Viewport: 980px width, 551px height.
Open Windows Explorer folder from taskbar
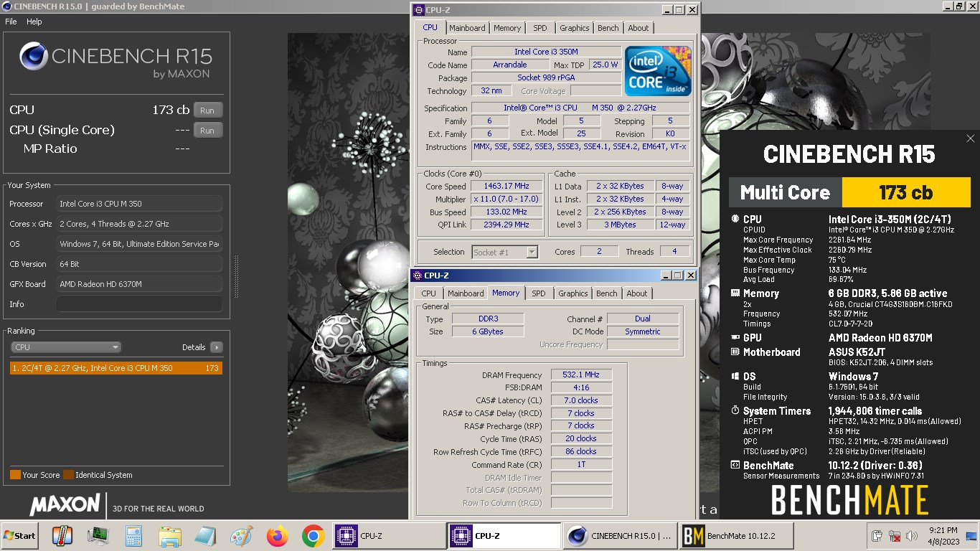coord(169,535)
